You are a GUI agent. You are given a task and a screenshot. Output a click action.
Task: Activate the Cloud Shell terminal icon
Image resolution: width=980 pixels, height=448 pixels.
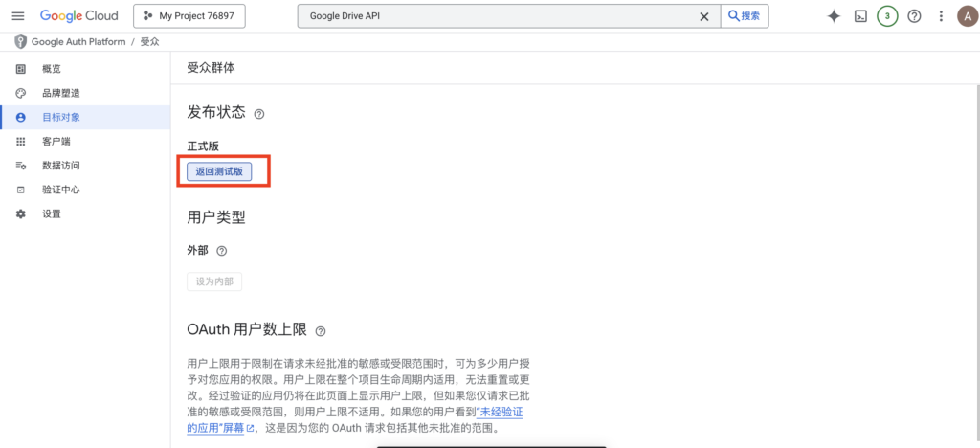pos(860,16)
